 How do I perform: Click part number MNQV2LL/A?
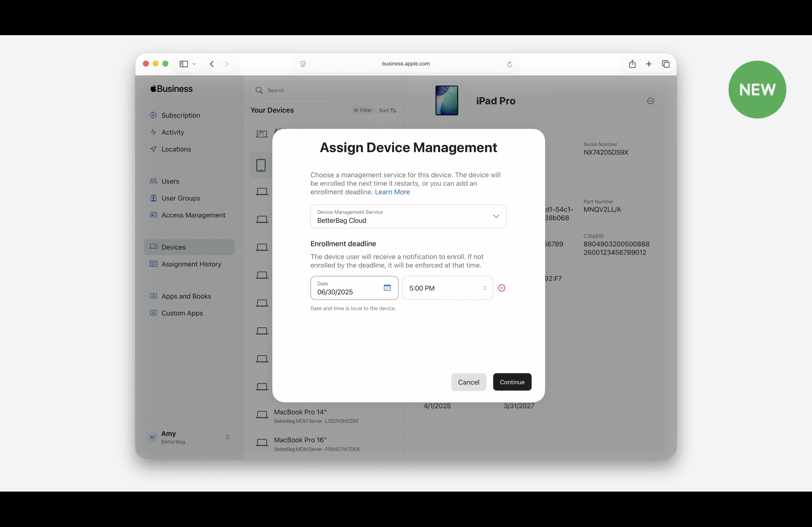tap(602, 209)
